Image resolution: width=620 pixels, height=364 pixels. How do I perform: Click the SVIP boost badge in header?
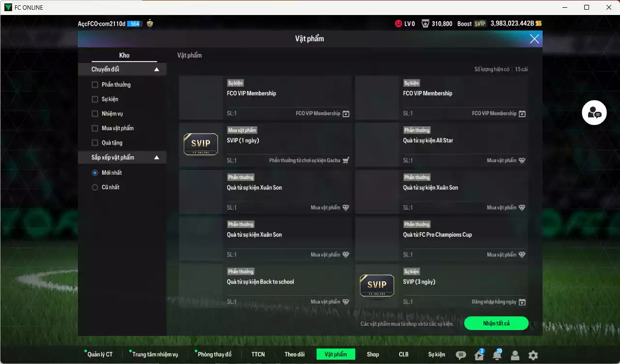coord(480,23)
